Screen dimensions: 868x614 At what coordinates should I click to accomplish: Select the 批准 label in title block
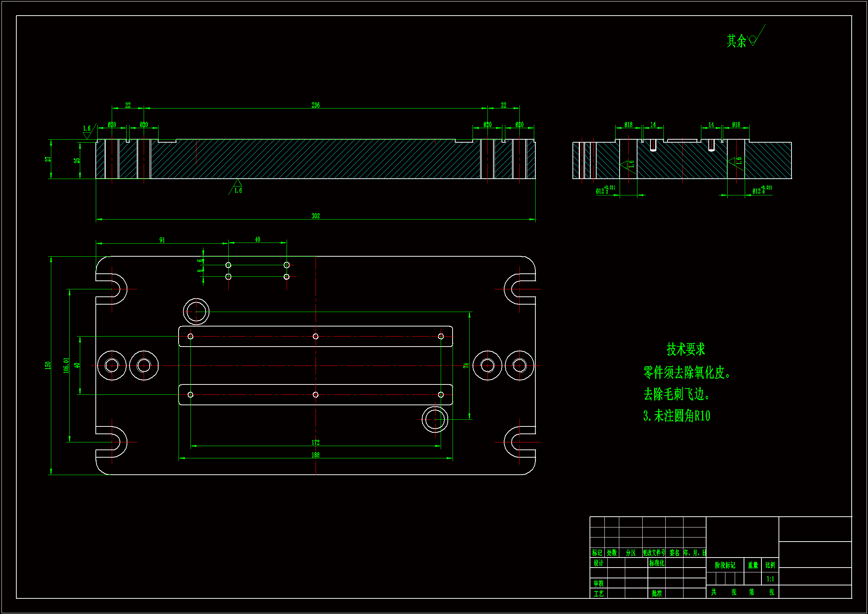657,593
